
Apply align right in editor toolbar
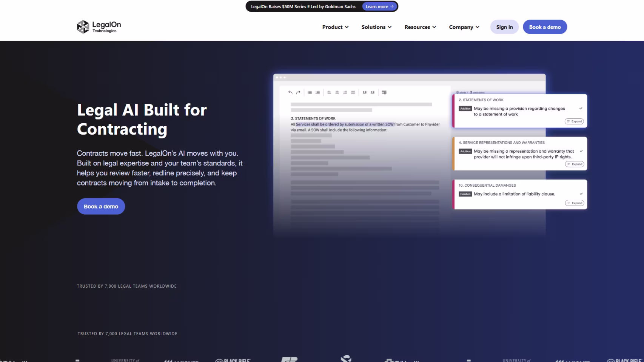tap(345, 92)
